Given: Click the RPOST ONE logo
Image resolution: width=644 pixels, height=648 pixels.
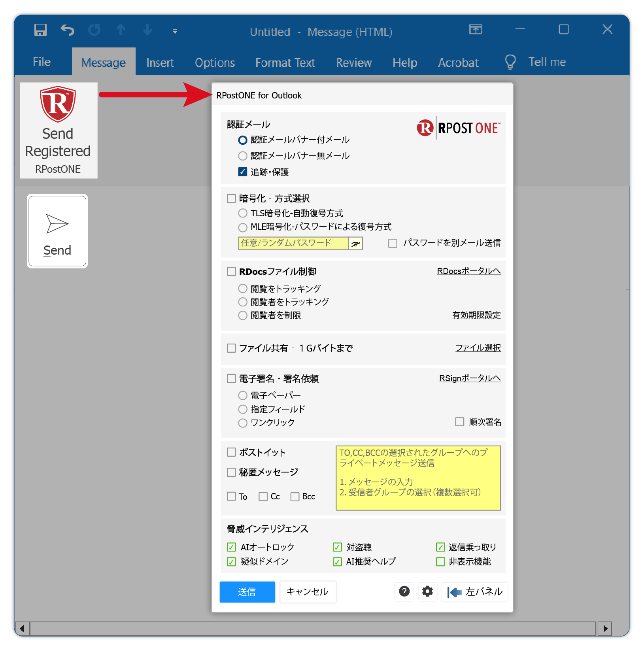Looking at the screenshot, I should (459, 128).
